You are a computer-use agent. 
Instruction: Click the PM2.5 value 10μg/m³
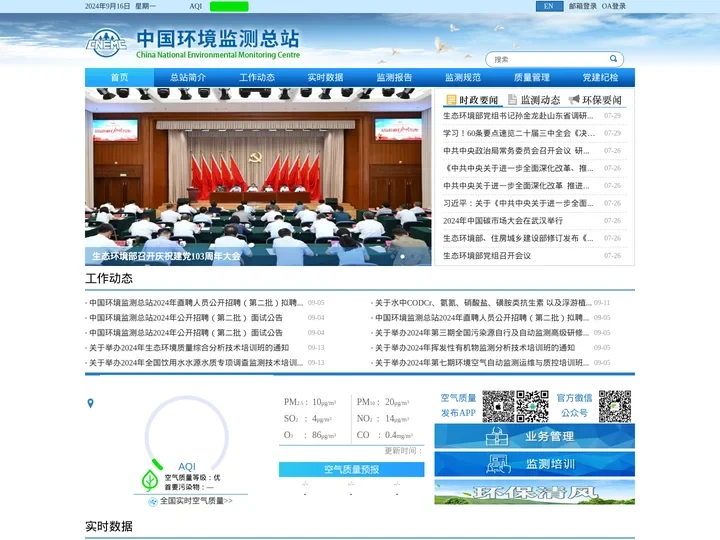pos(324,402)
